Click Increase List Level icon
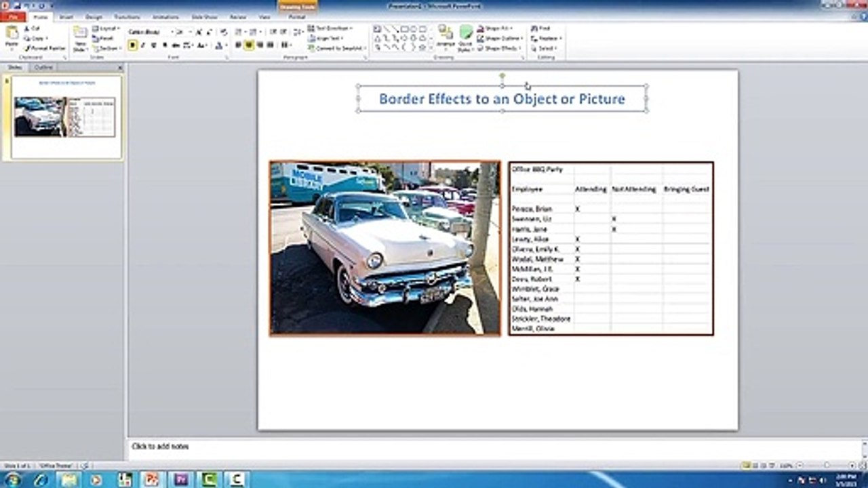This screenshot has height=488, width=868. [284, 32]
